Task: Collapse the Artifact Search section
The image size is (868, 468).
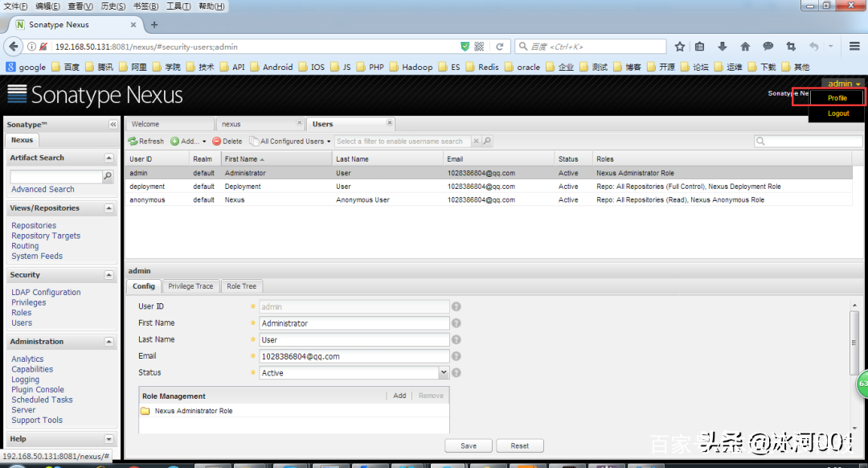Action: coord(109,158)
